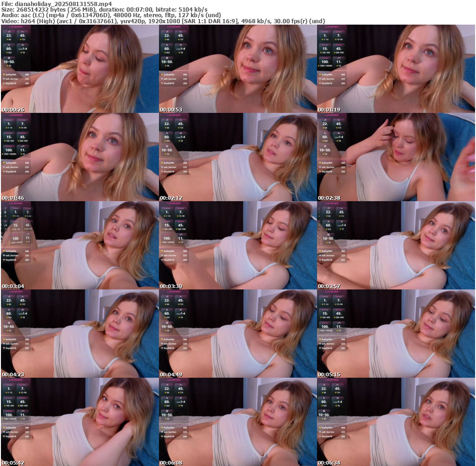Select the frame timestamped 00:00:53
The height and width of the screenshot is (466, 476).
(x=238, y=69)
